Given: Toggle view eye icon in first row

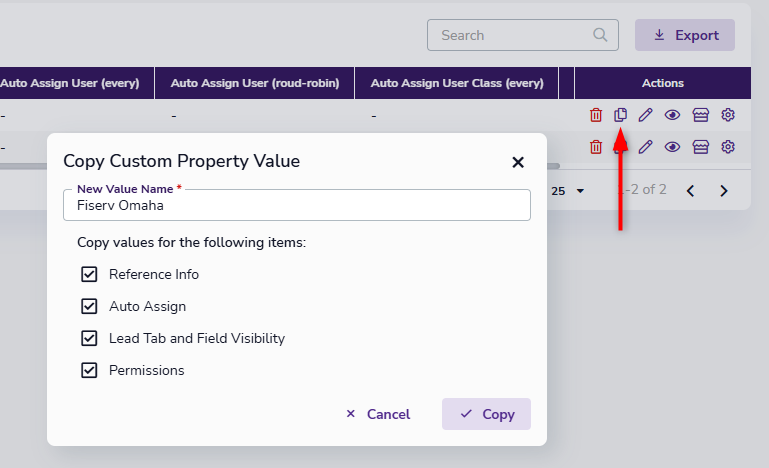Looking at the screenshot, I should 673,115.
